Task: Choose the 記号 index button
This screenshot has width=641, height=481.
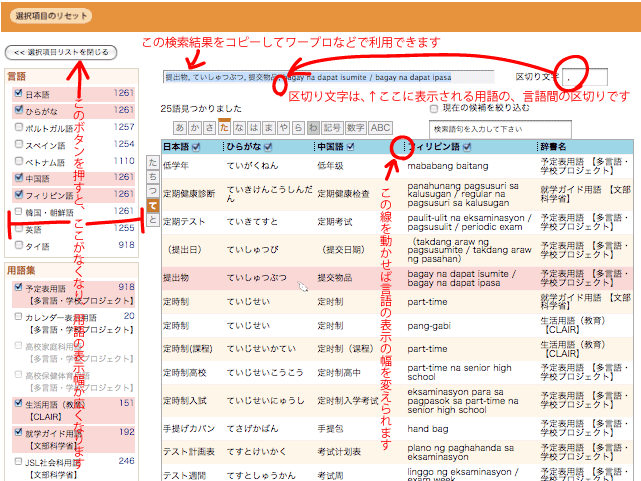Action: (333, 128)
